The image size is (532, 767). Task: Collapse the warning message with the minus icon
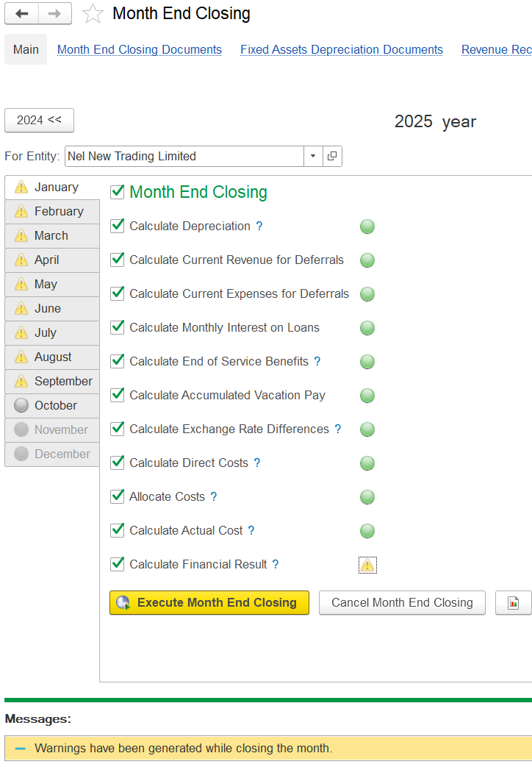coord(21,749)
